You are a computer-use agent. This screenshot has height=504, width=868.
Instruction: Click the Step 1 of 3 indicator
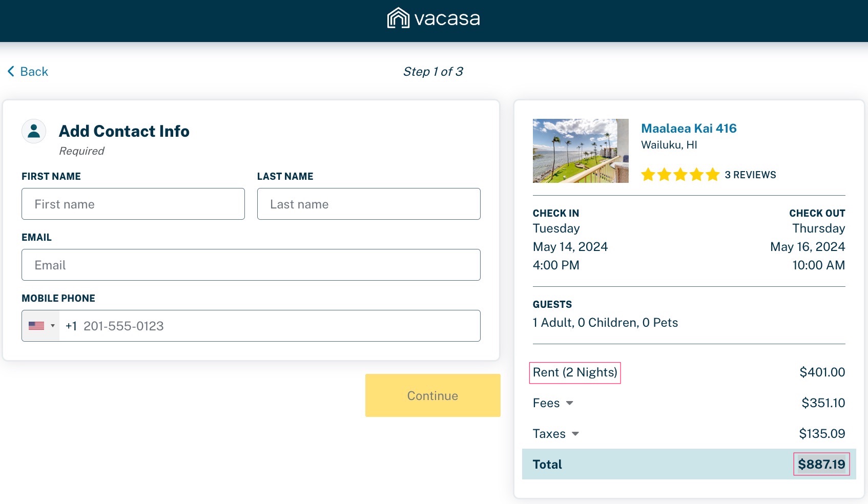tap(433, 72)
